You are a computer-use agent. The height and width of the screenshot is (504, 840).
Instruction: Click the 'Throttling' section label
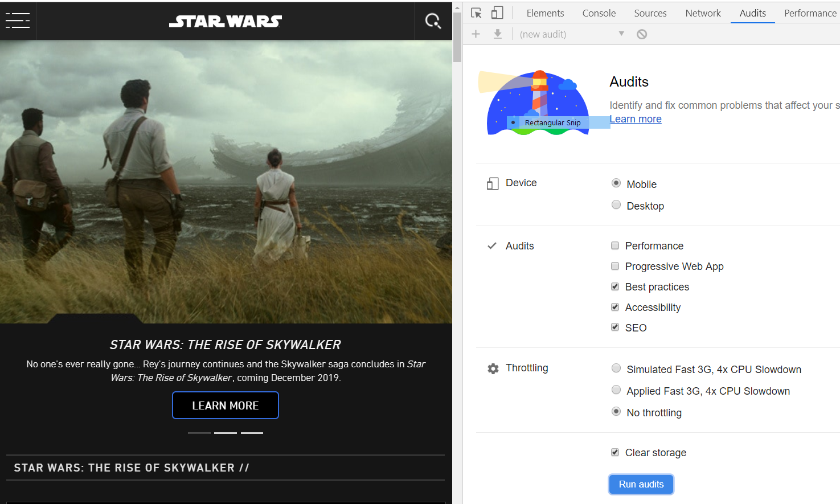(x=527, y=368)
